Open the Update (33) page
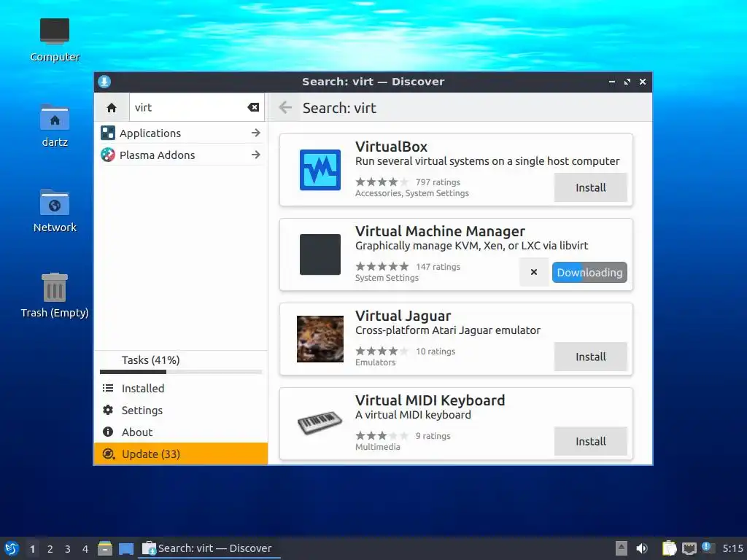 [181, 454]
